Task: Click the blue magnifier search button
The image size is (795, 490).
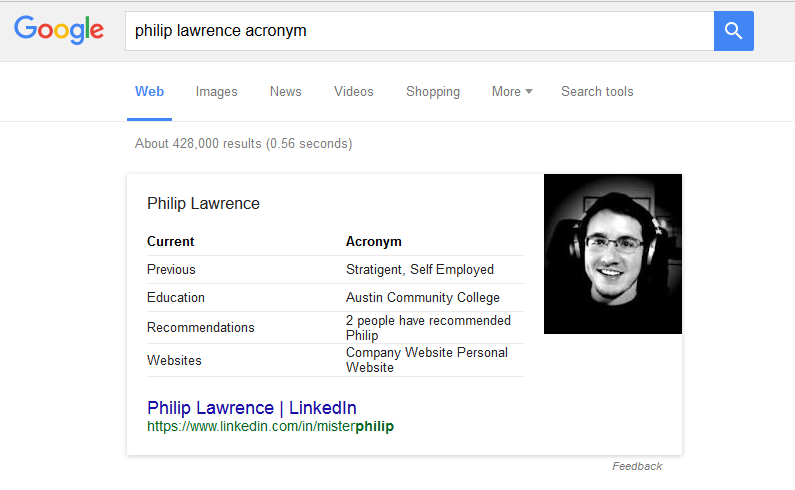Action: [733, 31]
